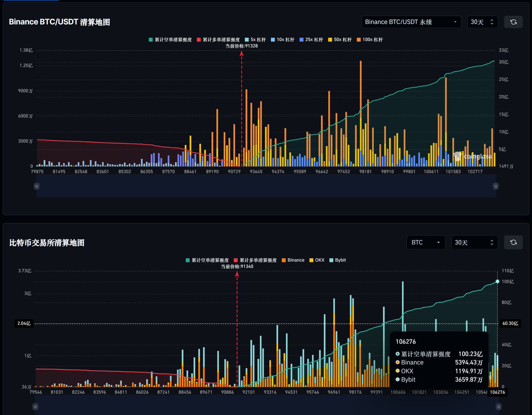
Task: Click the 98181 x-axis label
Action: (366, 171)
